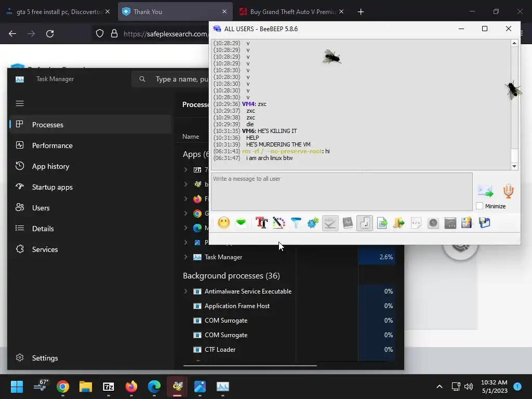Select the CTF Loader process
Screen dimensions: 532x399
[x=220, y=350]
